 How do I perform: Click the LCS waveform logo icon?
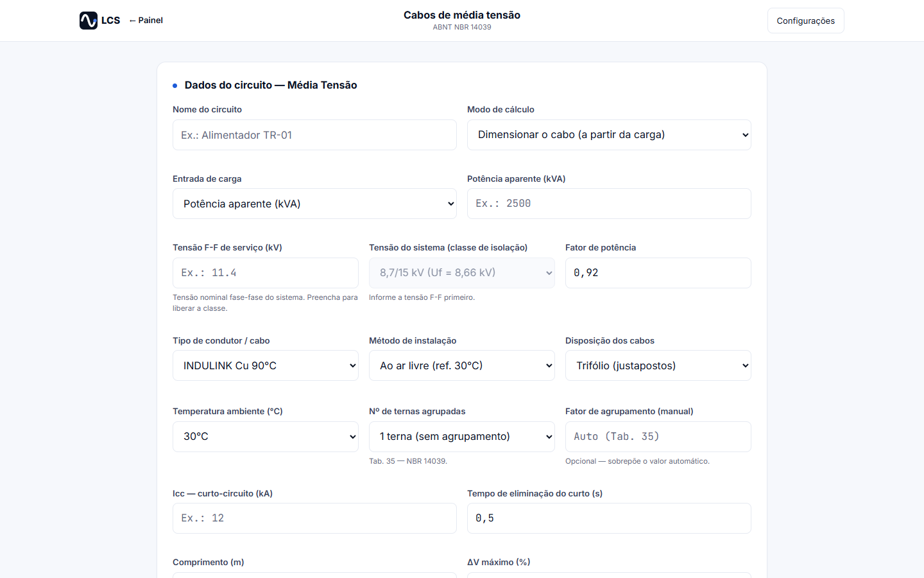point(89,21)
